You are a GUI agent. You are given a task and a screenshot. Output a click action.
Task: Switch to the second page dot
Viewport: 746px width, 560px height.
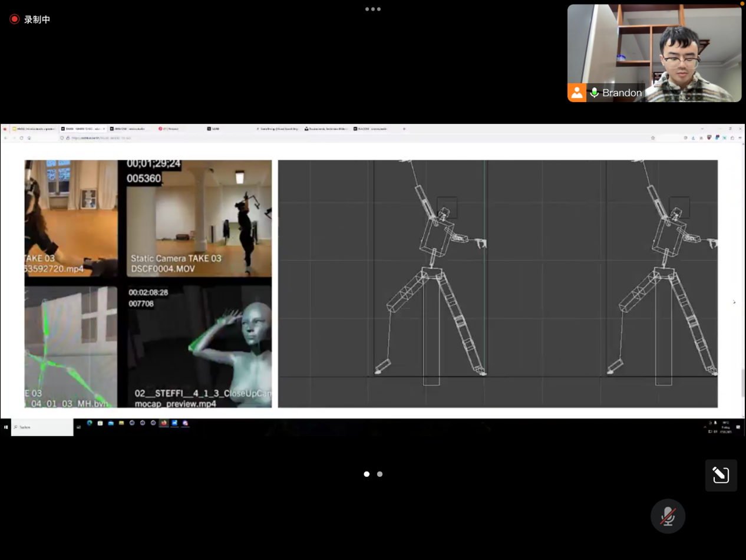tap(379, 474)
